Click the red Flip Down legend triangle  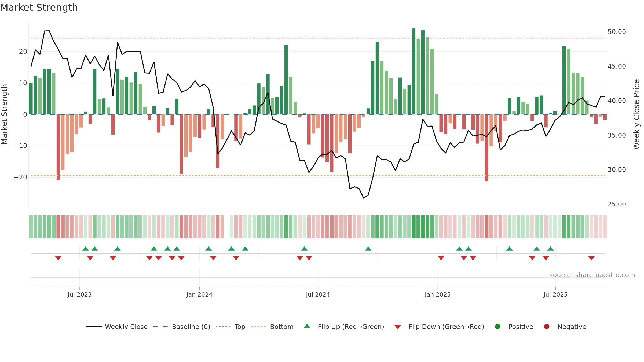[398, 327]
